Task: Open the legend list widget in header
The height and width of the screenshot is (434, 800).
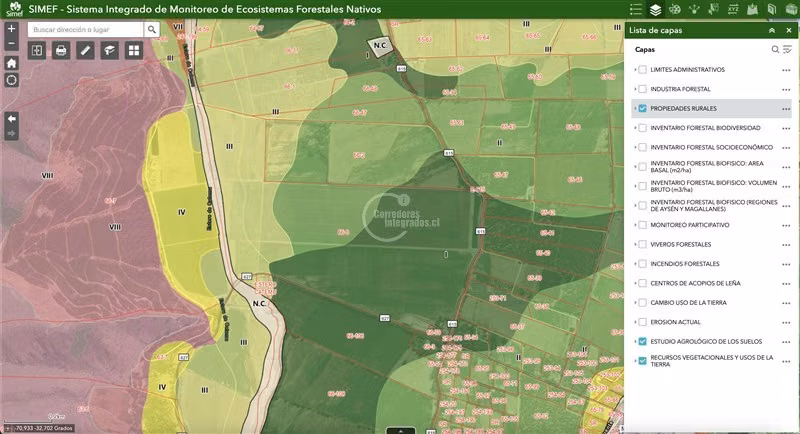Action: pyautogui.click(x=636, y=9)
